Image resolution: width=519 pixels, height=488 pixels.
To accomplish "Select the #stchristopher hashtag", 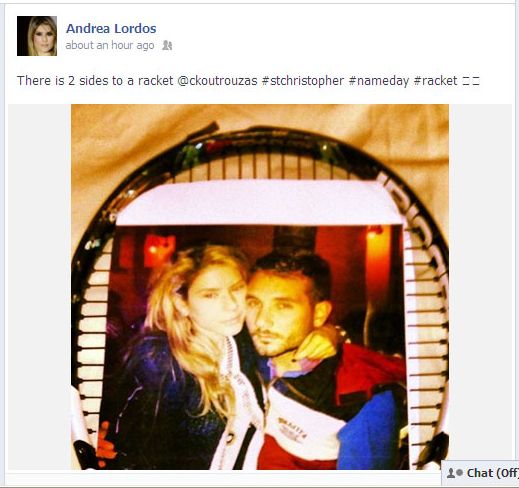I will 303,81.
